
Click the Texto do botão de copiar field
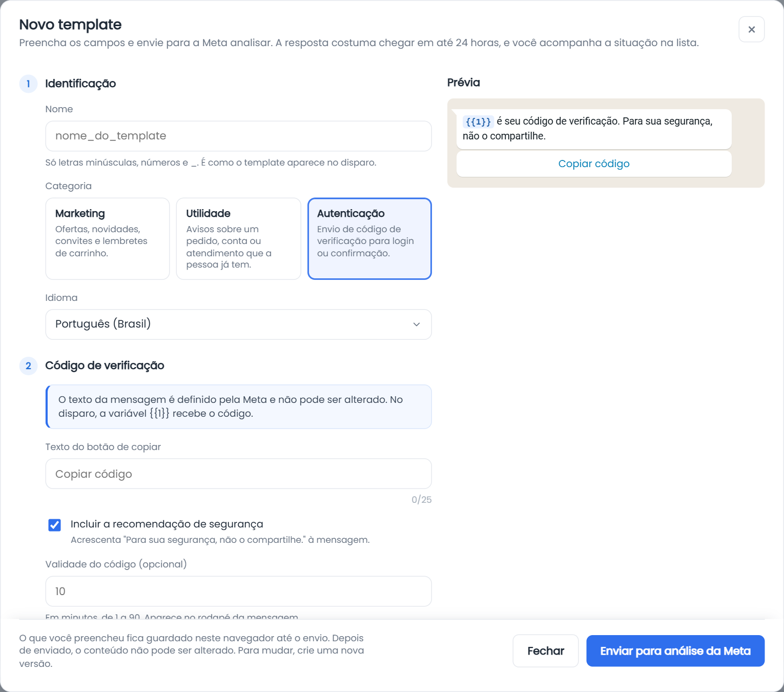(238, 474)
